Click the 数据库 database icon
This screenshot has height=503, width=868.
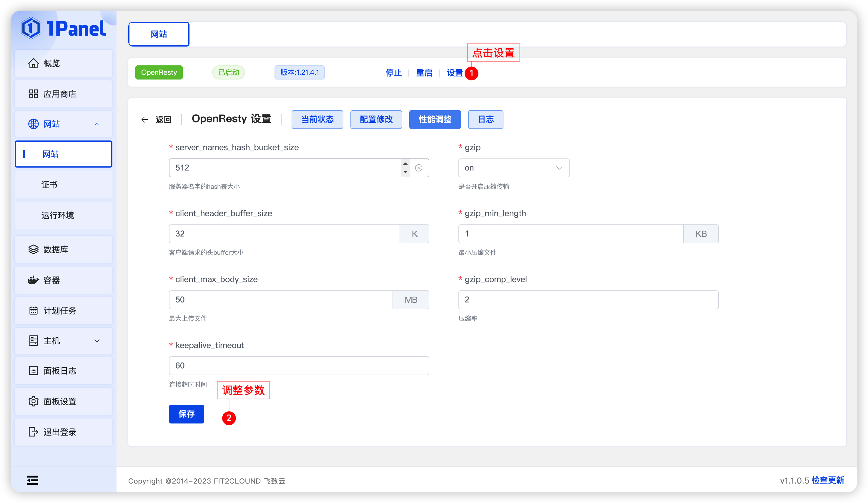point(34,249)
